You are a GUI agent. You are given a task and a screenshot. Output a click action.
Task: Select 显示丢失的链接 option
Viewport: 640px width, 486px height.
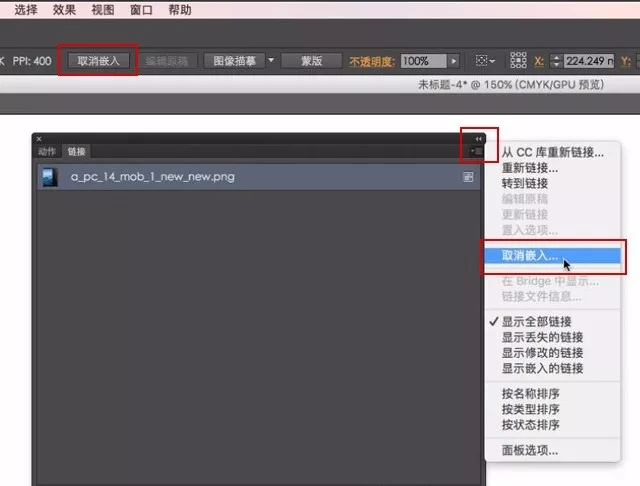[x=552, y=337]
